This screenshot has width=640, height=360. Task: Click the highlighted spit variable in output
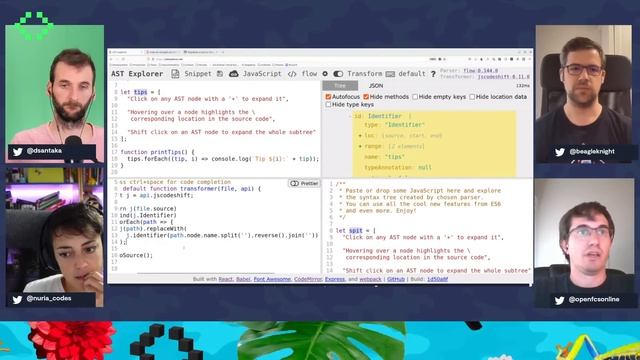pyautogui.click(x=356, y=231)
